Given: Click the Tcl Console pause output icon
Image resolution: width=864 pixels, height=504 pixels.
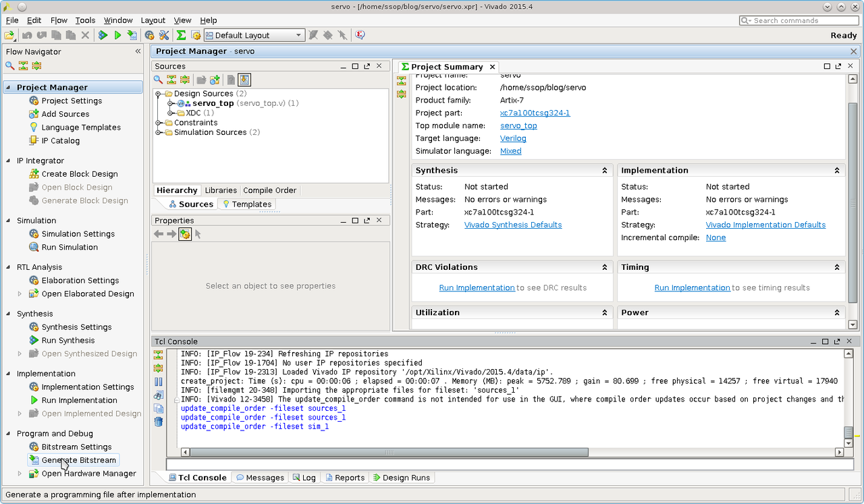Looking at the screenshot, I should click(x=159, y=382).
